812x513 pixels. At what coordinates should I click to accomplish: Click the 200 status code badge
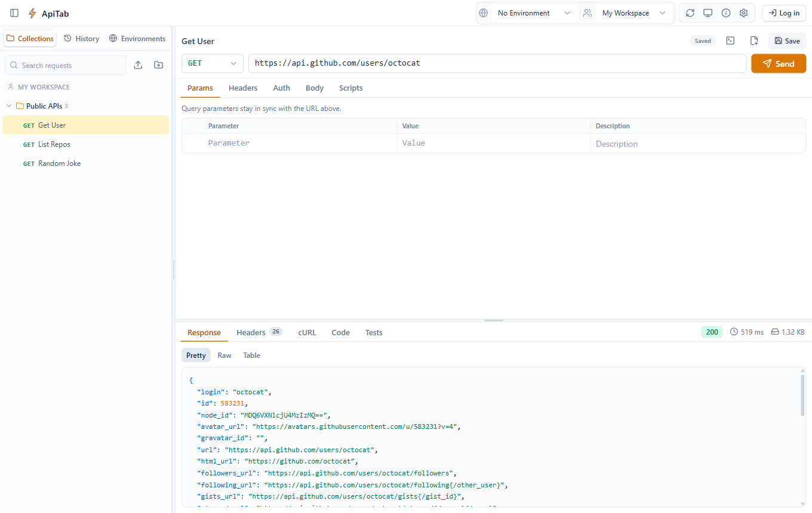pos(712,332)
